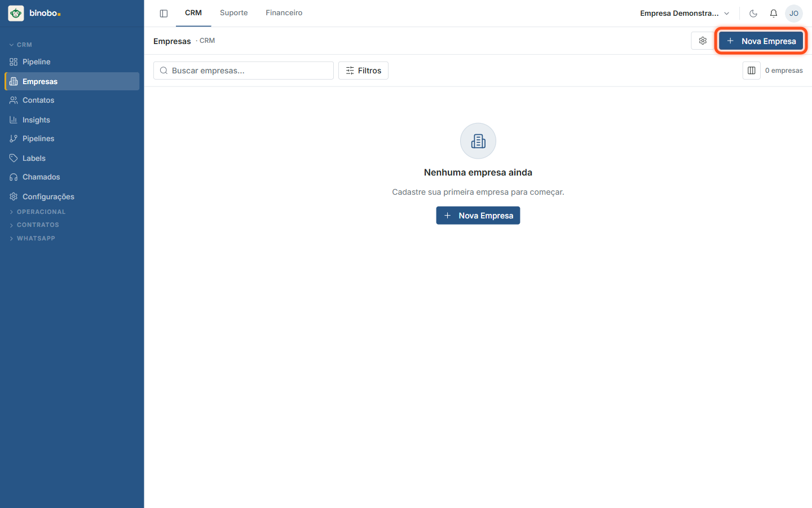
Task: Open Chamados in the sidebar
Action: (72, 177)
